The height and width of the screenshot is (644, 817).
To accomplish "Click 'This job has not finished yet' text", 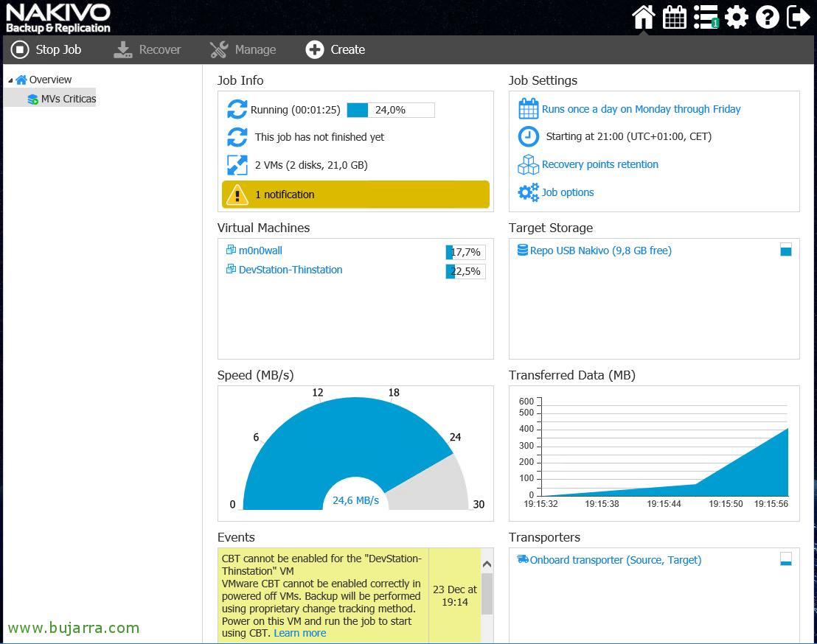I will pos(319,137).
